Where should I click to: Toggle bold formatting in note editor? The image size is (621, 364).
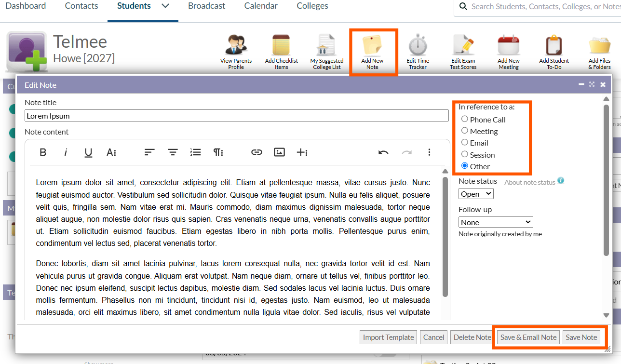[x=43, y=152]
